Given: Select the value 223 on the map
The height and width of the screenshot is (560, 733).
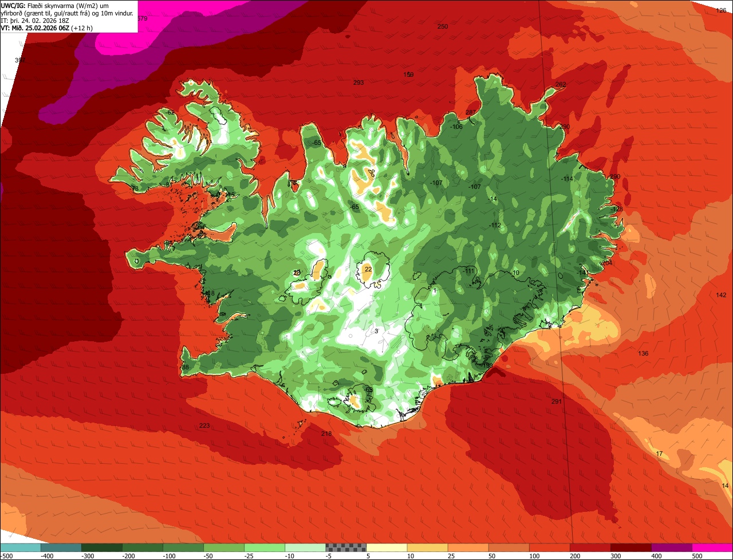Looking at the screenshot, I should click(204, 425).
